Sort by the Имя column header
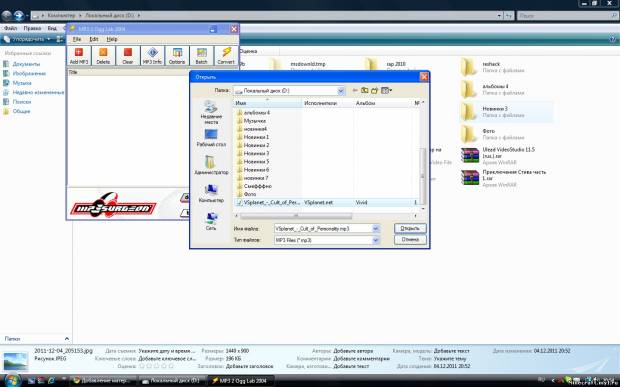 (267, 103)
